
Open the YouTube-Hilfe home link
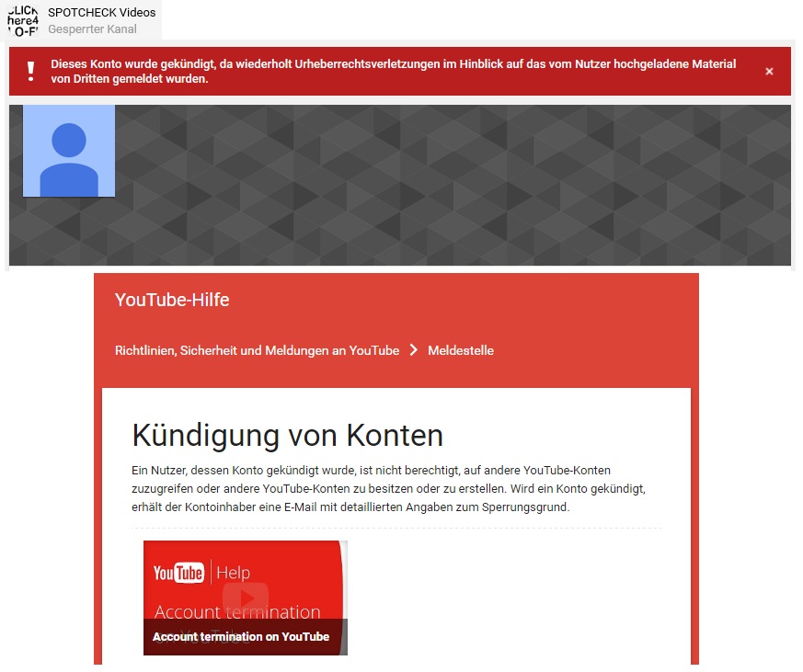pyautogui.click(x=172, y=300)
